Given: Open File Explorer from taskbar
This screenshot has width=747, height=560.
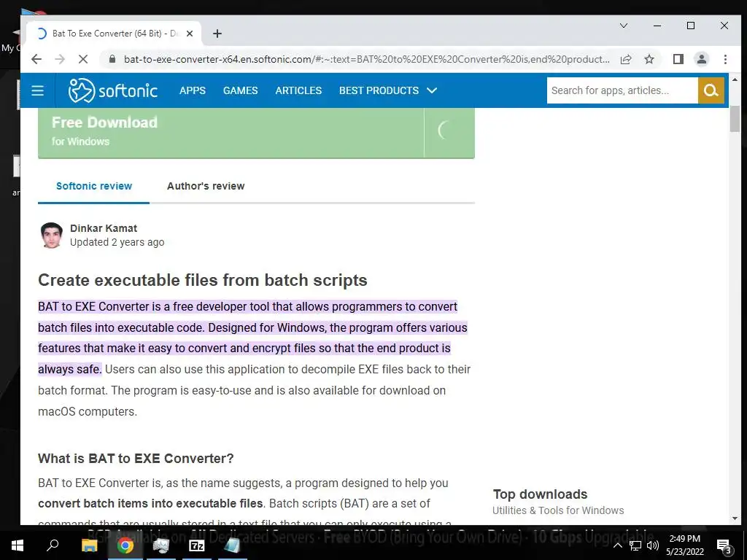Looking at the screenshot, I should (89, 545).
